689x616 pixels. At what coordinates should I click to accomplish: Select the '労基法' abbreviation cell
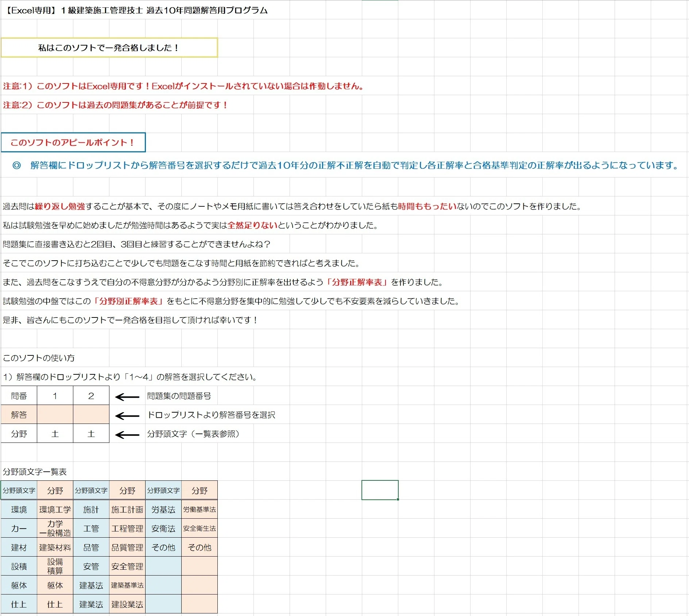pos(163,510)
